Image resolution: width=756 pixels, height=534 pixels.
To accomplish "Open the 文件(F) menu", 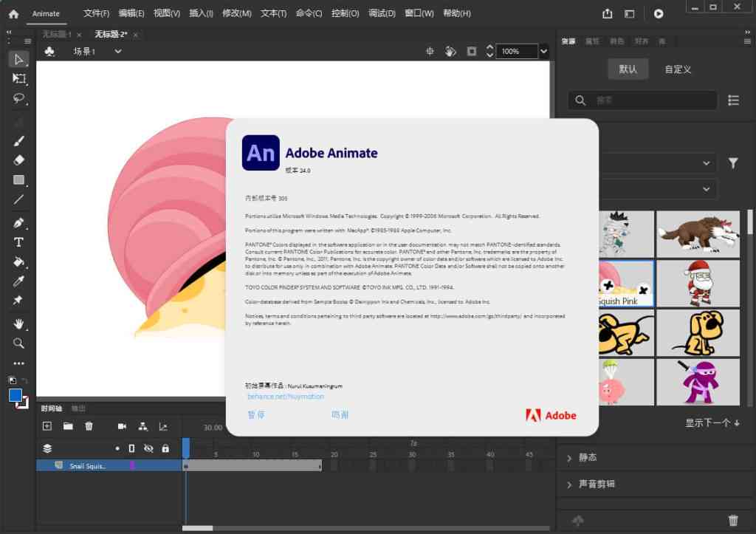I will tap(96, 13).
